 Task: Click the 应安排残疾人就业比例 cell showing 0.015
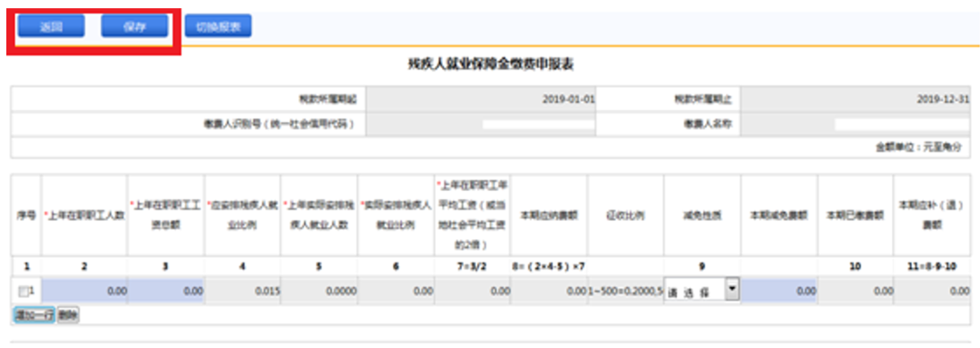pos(242,291)
